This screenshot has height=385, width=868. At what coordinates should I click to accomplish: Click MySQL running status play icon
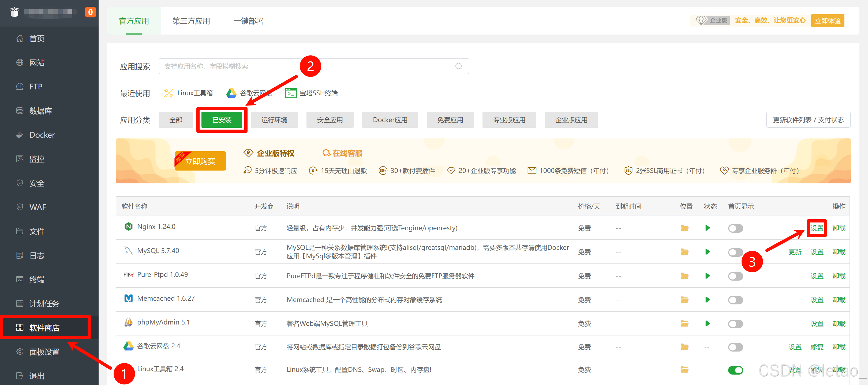pos(707,252)
